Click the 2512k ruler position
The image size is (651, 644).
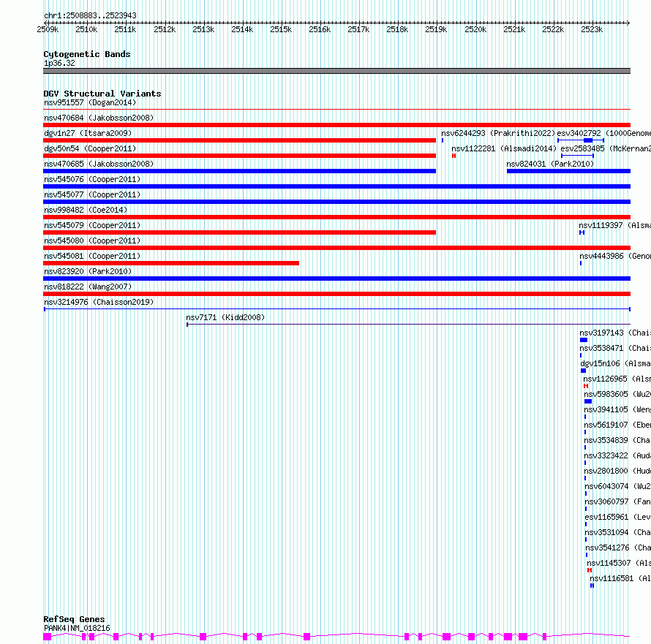pyautogui.click(x=165, y=29)
